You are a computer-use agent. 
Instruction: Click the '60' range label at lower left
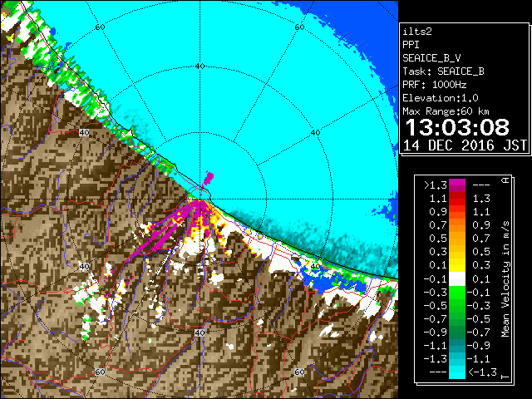(100, 372)
